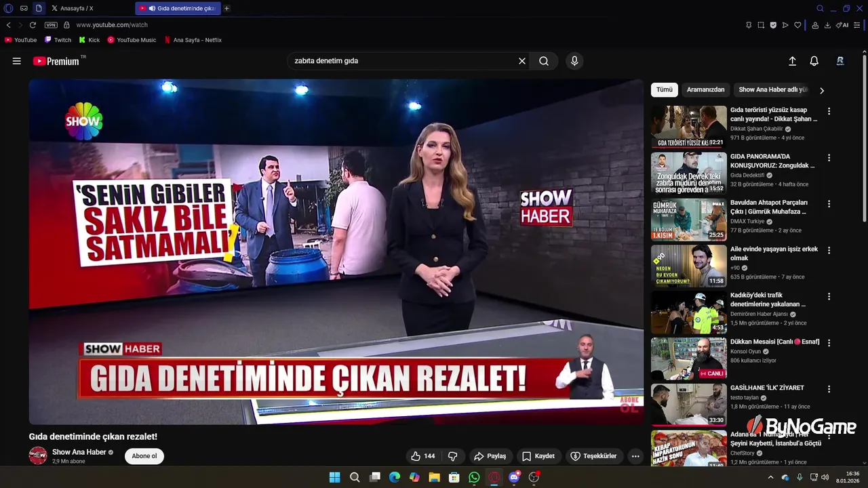Viewport: 868px width, 488px height.
Task: Run search with magnifier button
Action: tap(544, 61)
